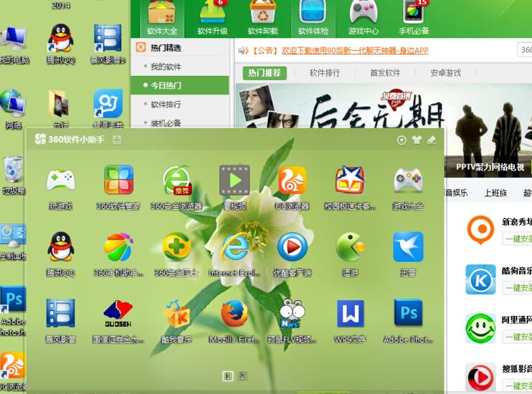Image resolution: width=532 pixels, height=394 pixels.
Task: Launch 腾讯QQ in the helper panel
Action: (x=61, y=247)
